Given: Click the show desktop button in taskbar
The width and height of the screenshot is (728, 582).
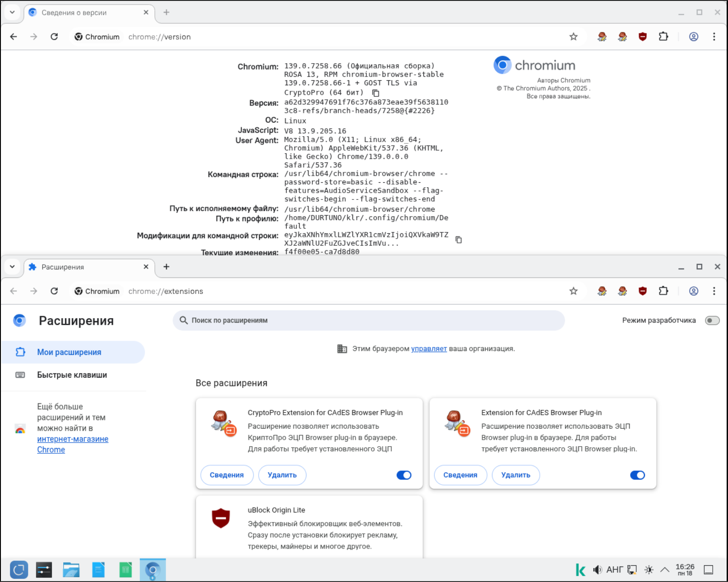Looking at the screenshot, I should [709, 570].
